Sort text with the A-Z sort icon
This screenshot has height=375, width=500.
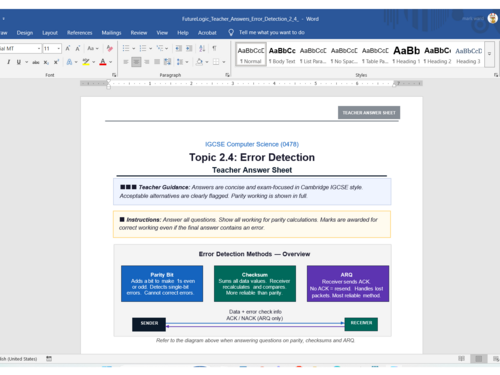tap(202, 49)
